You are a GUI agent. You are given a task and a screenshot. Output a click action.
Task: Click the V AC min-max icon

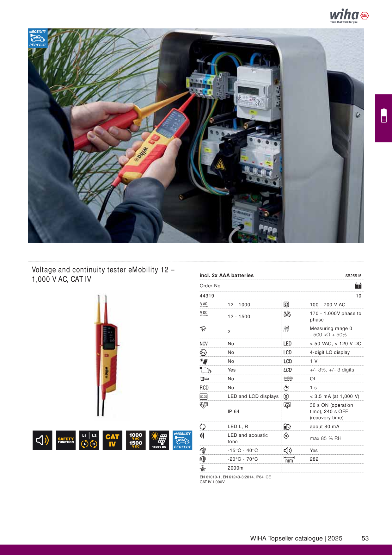(x=204, y=305)
